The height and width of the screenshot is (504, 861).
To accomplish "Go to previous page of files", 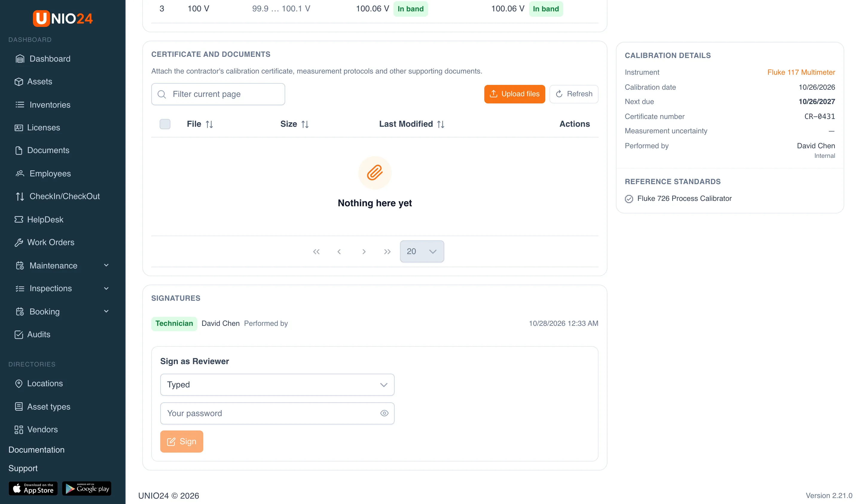I will pyautogui.click(x=339, y=252).
